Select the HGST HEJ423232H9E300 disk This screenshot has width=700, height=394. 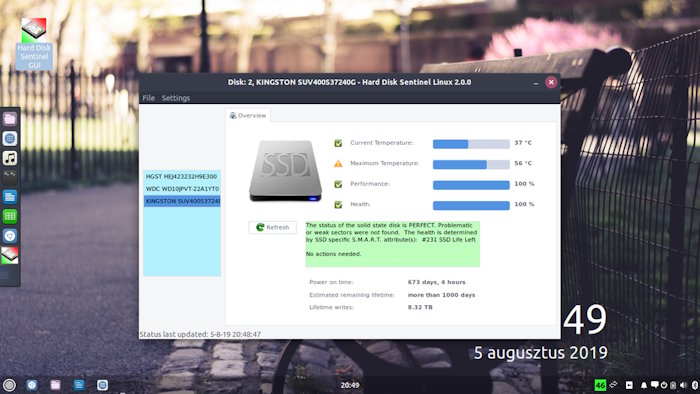coord(182,176)
